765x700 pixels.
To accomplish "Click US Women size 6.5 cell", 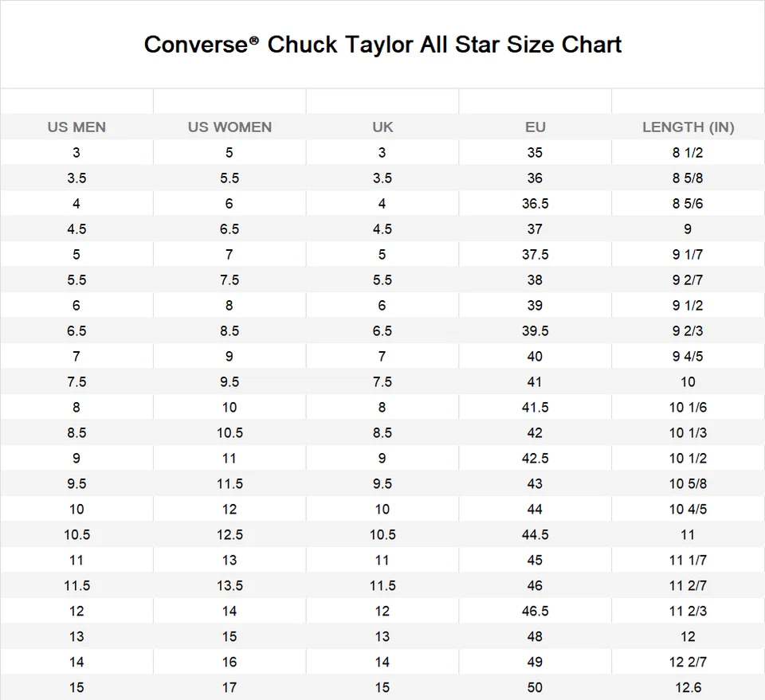I will [x=229, y=229].
